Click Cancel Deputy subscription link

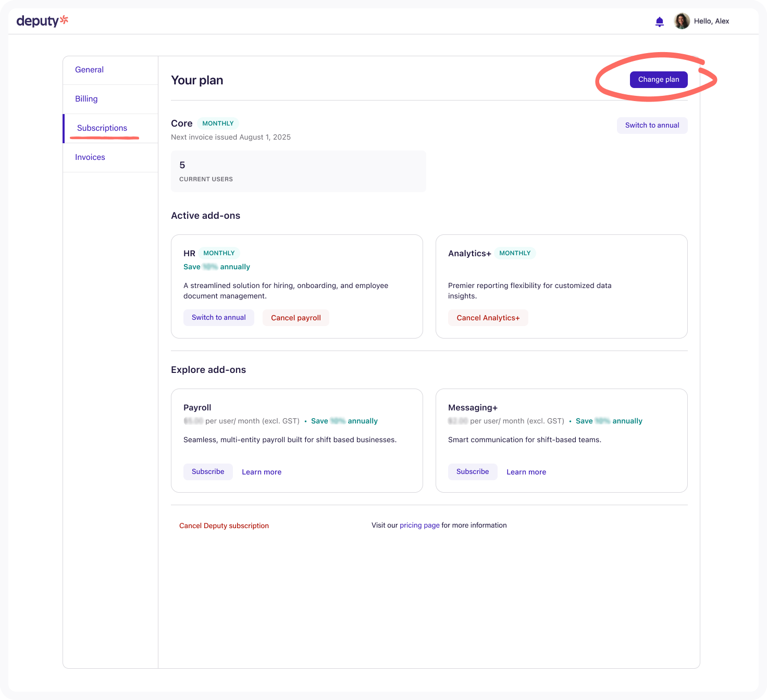pos(224,526)
